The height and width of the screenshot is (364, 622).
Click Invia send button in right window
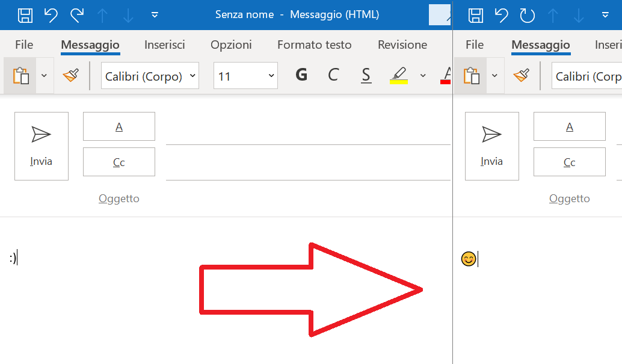(x=492, y=146)
